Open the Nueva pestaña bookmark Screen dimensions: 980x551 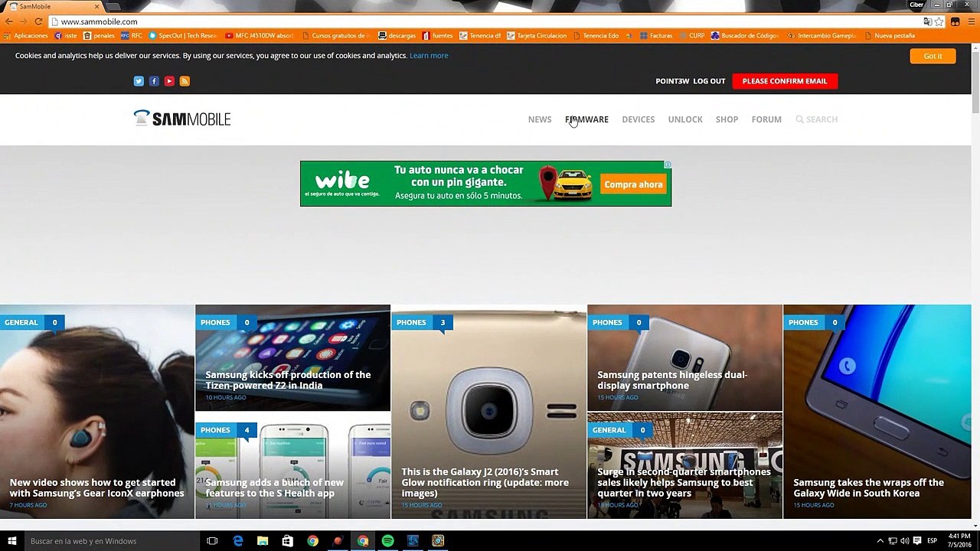coord(889,36)
